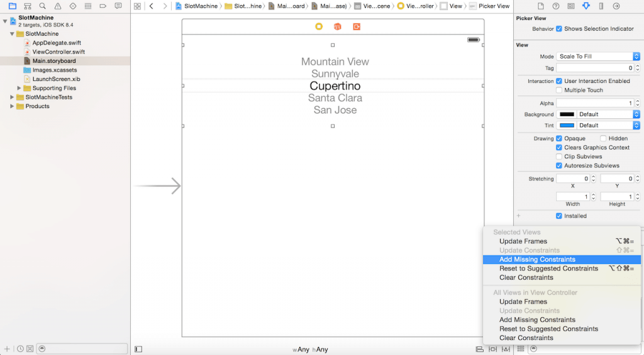This screenshot has height=355, width=644.
Task: Click the related items grid icon
Action: click(x=138, y=6)
